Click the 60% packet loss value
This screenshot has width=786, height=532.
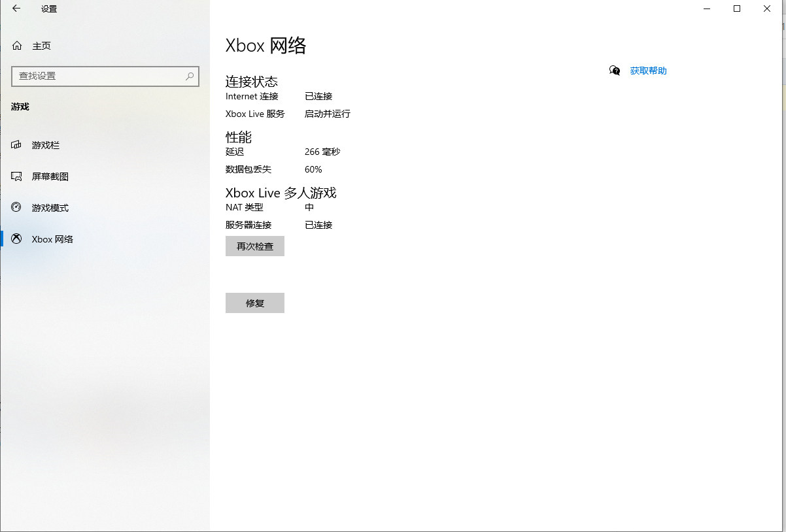pyautogui.click(x=313, y=169)
